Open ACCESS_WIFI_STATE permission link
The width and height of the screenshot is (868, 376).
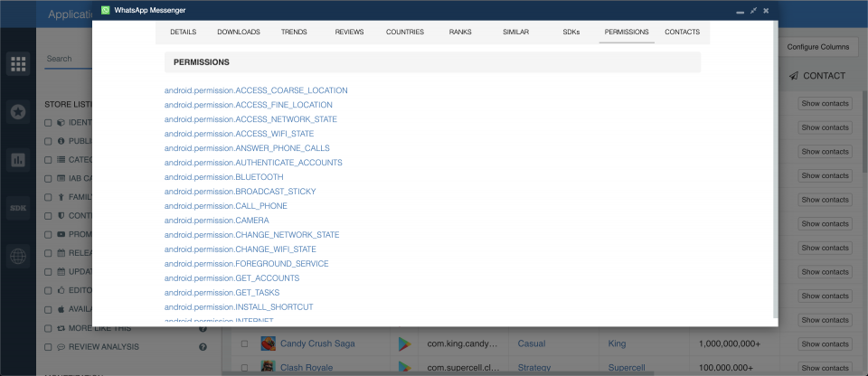(x=239, y=134)
